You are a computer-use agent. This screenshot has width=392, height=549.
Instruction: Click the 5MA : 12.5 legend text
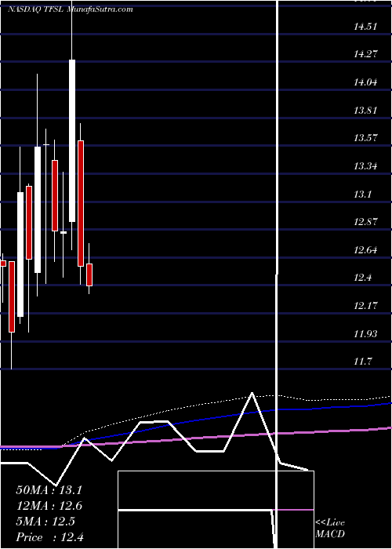45,522
